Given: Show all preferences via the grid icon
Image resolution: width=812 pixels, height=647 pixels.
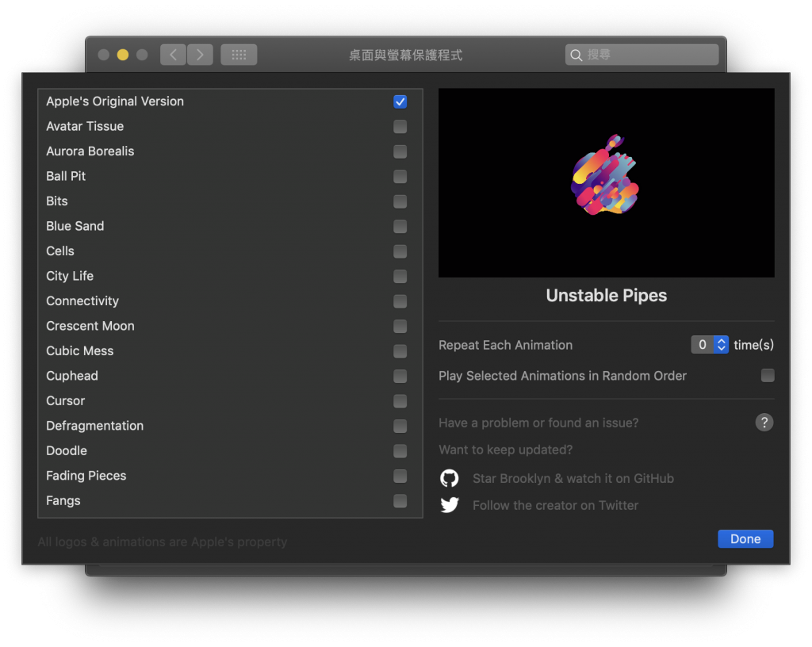Looking at the screenshot, I should click(x=239, y=55).
